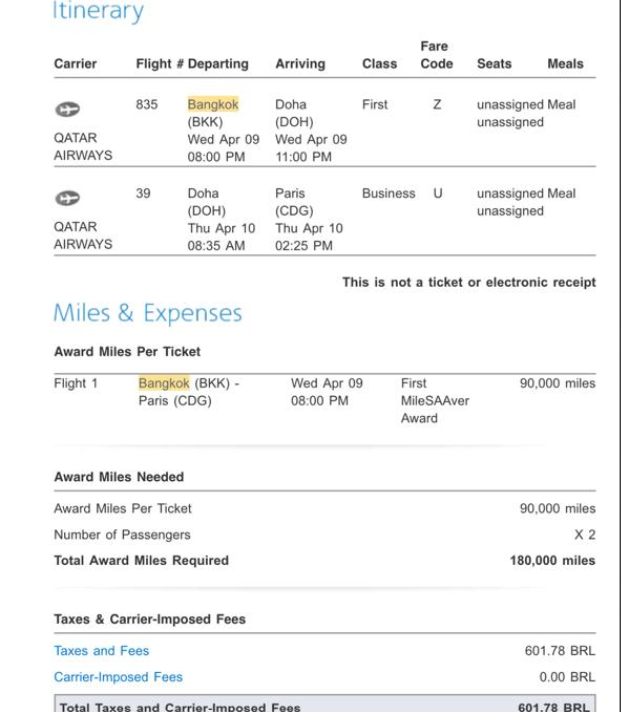Open the Taxes and Fees link
621x712 pixels.
tap(101, 651)
